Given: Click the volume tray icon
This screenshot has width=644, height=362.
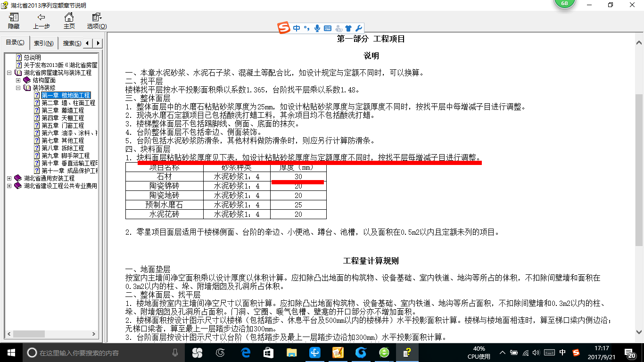Looking at the screenshot, I should click(537, 353).
